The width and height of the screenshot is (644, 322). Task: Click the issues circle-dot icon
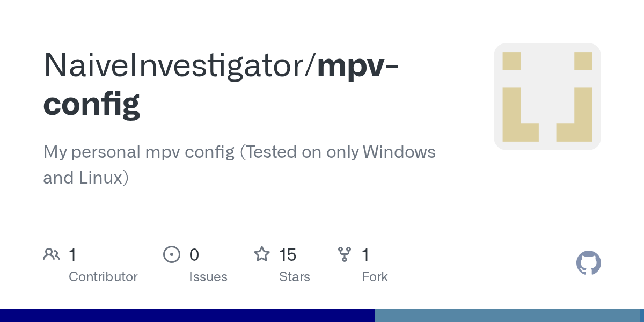pos(172,254)
